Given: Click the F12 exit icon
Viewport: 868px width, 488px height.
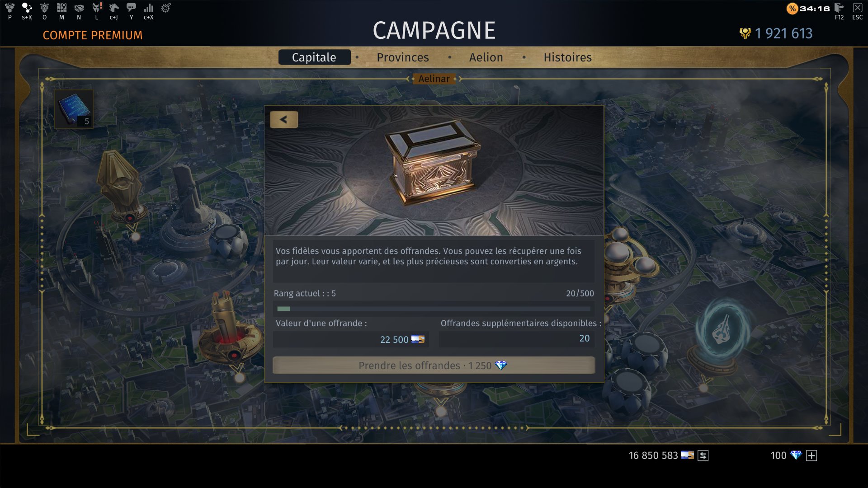Looking at the screenshot, I should (839, 8).
